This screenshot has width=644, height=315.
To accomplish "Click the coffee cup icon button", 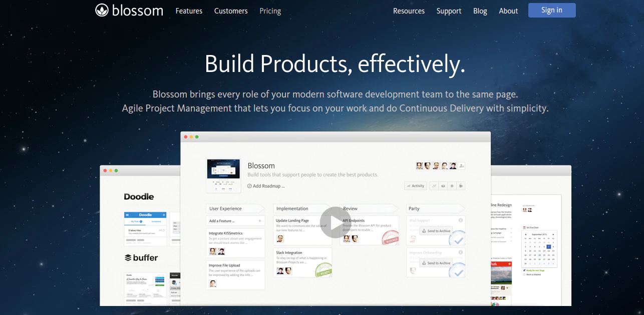I will (x=461, y=186).
